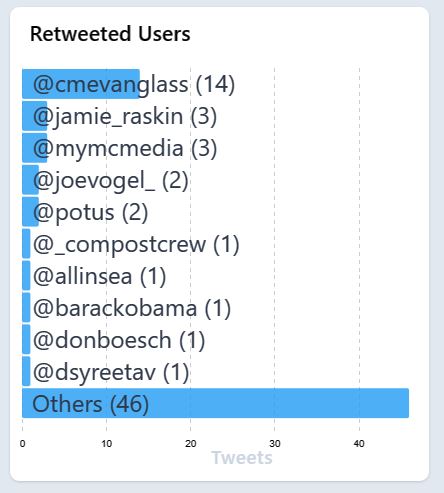The height and width of the screenshot is (493, 444).
Task: Click the Tweets axis title
Action: point(242,458)
